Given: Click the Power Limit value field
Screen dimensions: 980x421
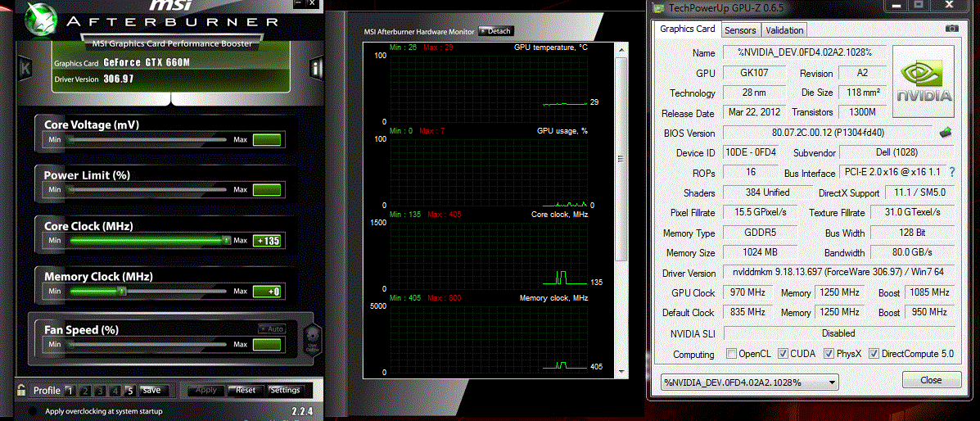Looking at the screenshot, I should [267, 189].
